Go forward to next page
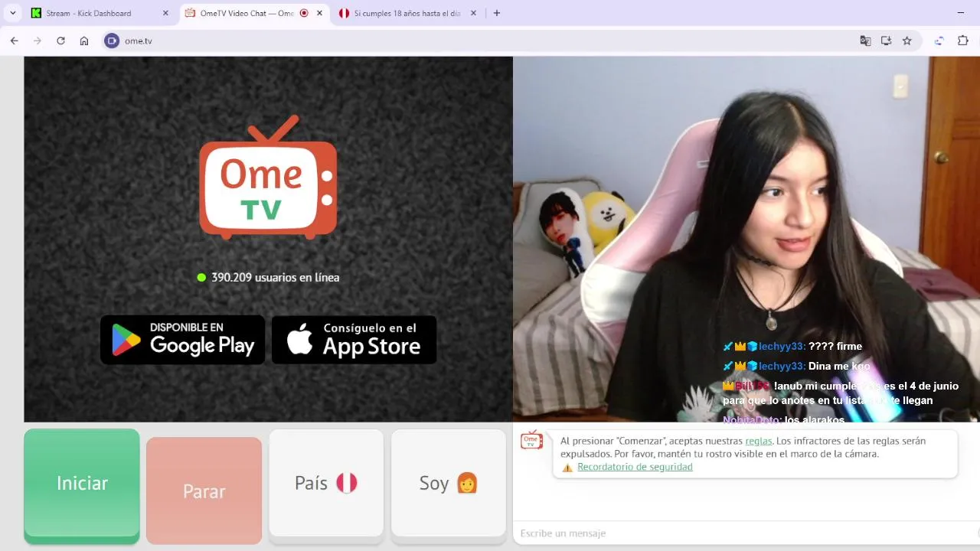 (37, 41)
